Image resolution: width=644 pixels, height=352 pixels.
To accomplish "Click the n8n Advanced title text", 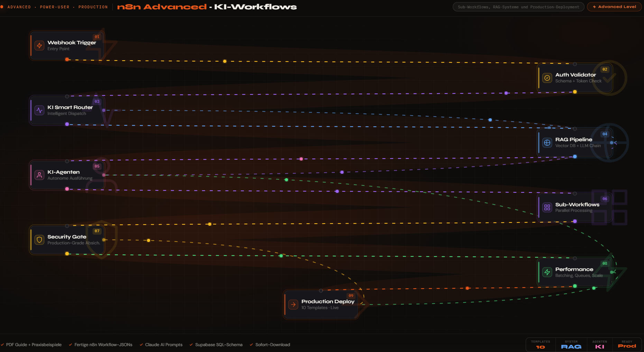I will click(162, 7).
